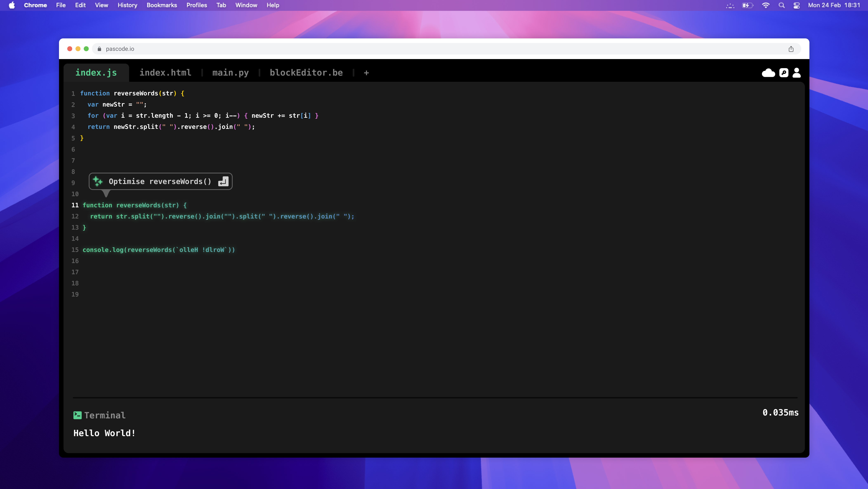Click the Wi-Fi status icon
This screenshot has width=868, height=489.
coord(765,5)
